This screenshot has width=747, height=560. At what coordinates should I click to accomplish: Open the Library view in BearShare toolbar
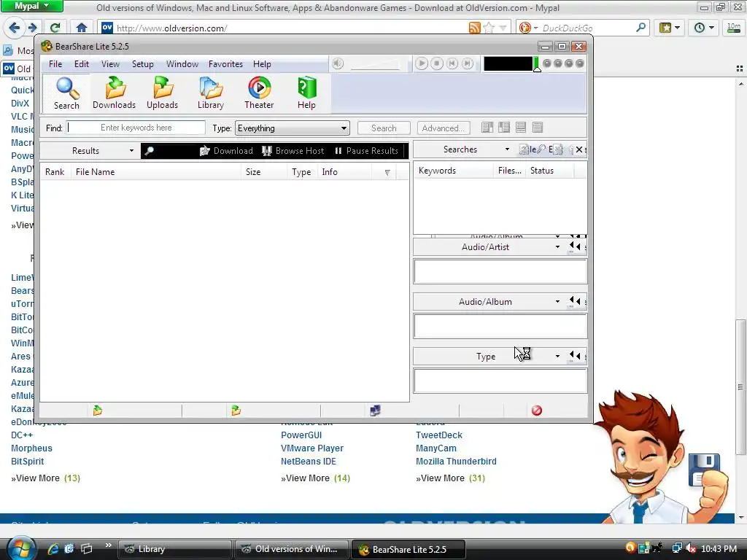coord(211,93)
